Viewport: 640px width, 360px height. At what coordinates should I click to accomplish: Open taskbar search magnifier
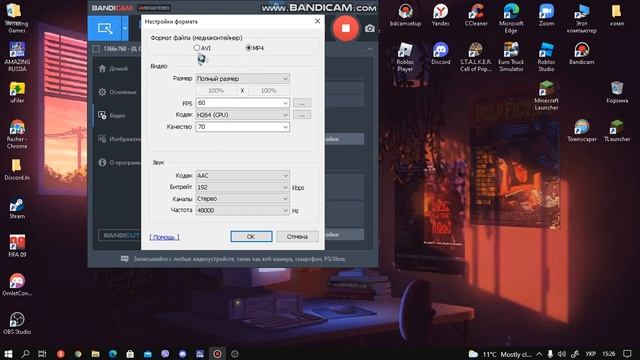(25, 354)
